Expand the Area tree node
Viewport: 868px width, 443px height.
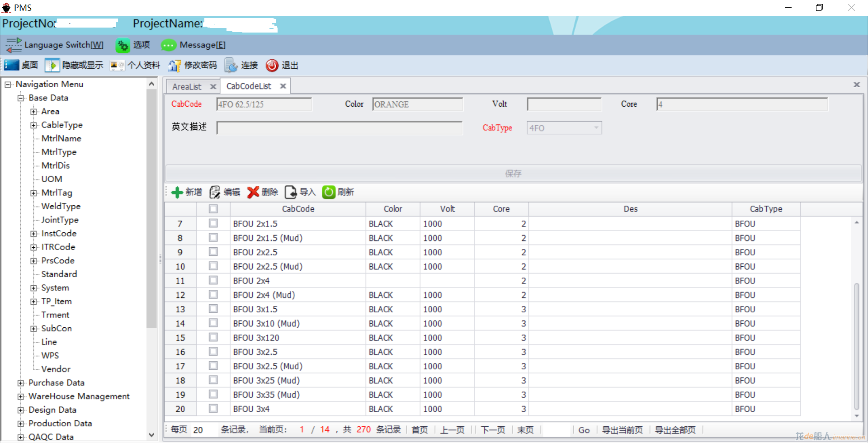[x=33, y=112]
